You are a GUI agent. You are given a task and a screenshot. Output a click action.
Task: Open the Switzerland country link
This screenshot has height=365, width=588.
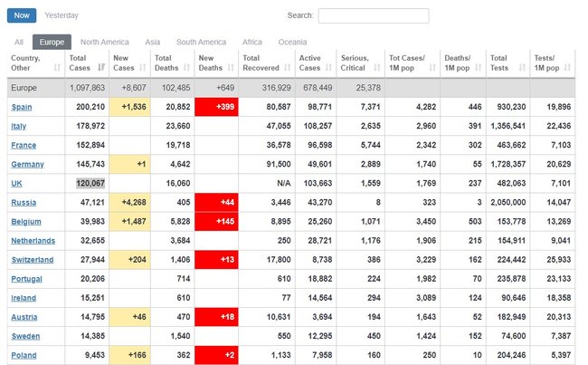point(33,260)
